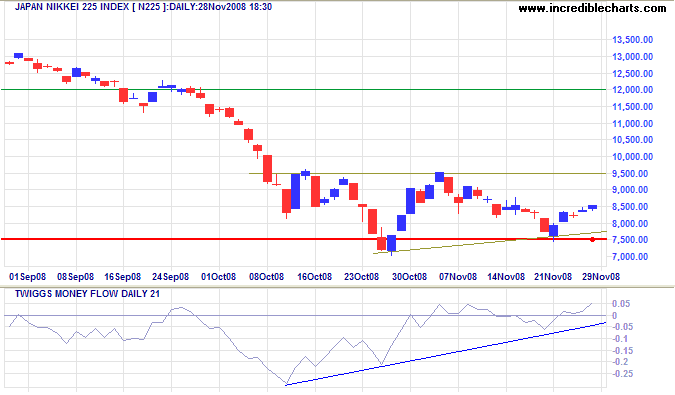Viewport: 675px width, 395px height.
Task: Click the 9,000.00 price axis label
Action: pos(630,190)
